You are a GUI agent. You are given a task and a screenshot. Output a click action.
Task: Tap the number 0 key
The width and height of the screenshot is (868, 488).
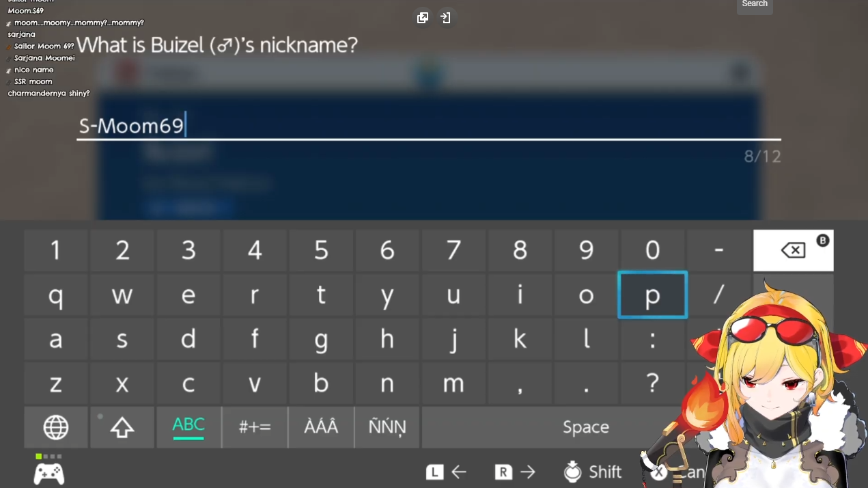click(652, 250)
